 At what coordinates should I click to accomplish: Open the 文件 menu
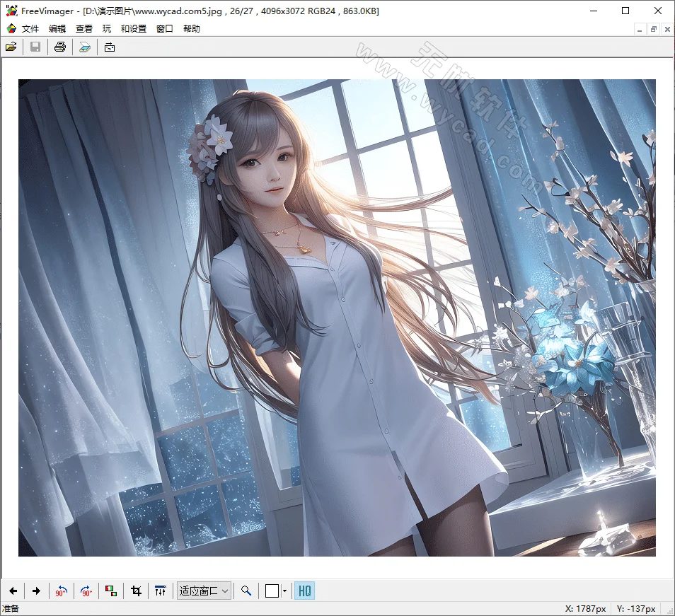tap(29, 28)
